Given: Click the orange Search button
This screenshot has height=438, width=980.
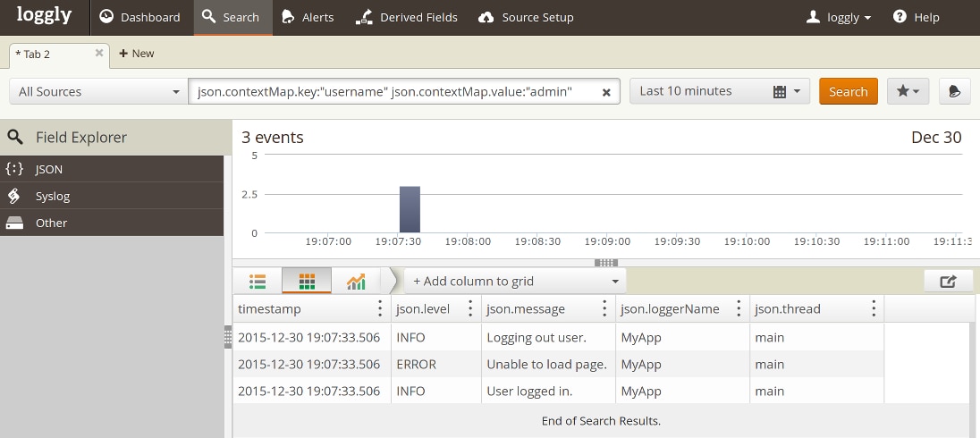Looking at the screenshot, I should (848, 91).
